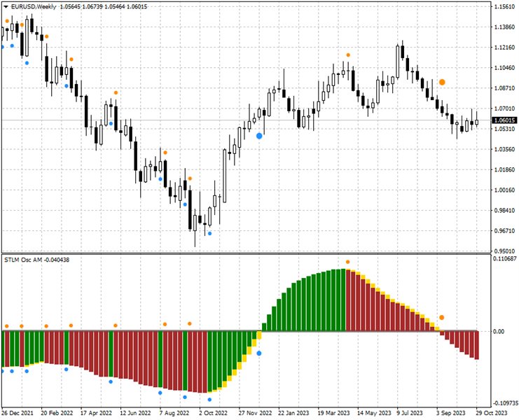Click the 1.05310 price axis label

coord(504,129)
